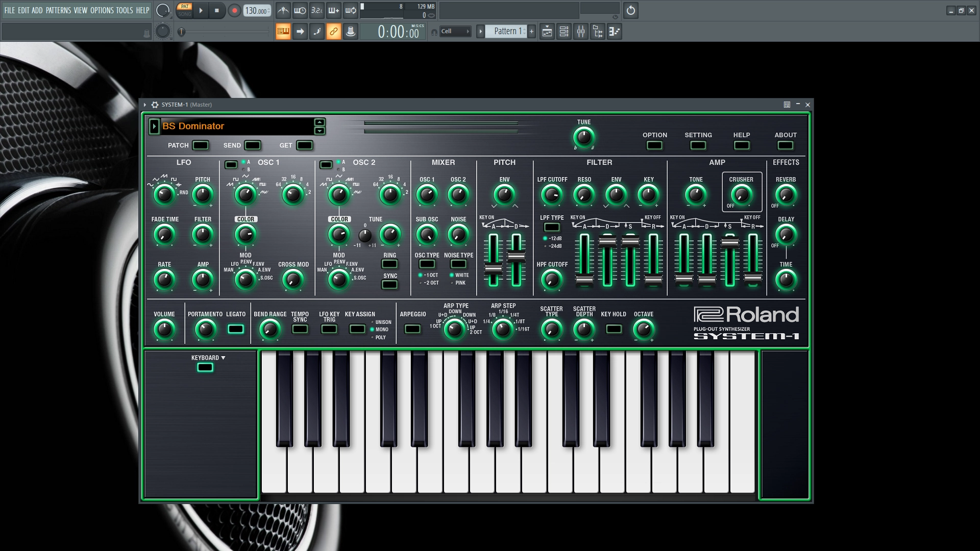The height and width of the screenshot is (551, 980).
Task: Open the Piano roll view icon
Action: click(615, 32)
